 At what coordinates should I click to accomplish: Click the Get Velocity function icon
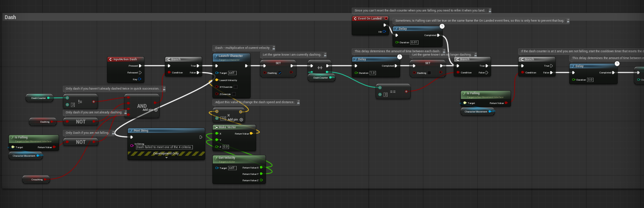[x=216, y=158]
